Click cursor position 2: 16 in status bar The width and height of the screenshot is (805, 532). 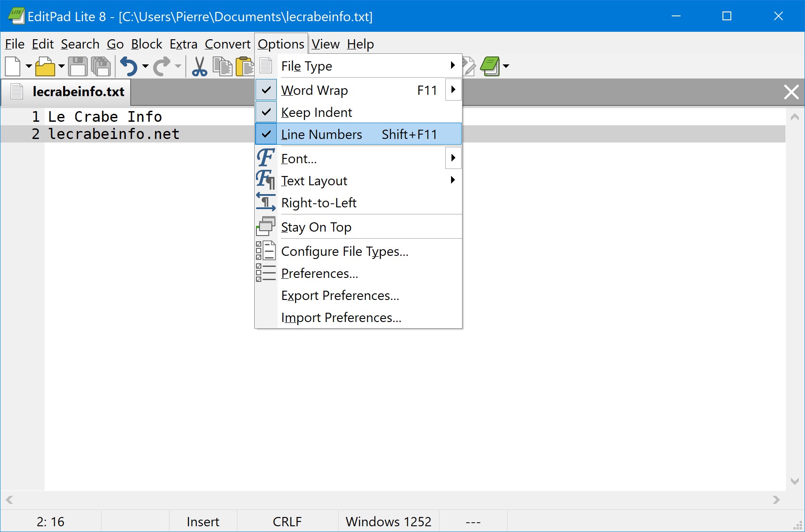point(51,522)
